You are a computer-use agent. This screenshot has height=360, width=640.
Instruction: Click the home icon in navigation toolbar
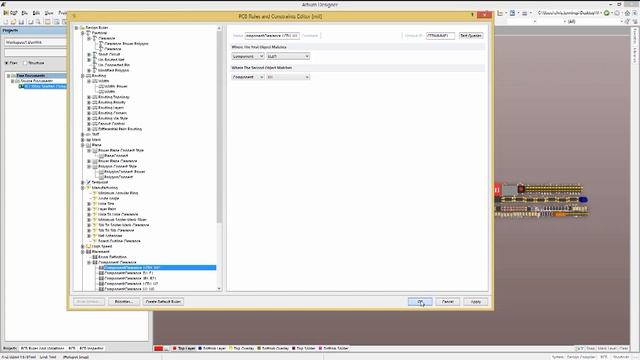pos(627,13)
